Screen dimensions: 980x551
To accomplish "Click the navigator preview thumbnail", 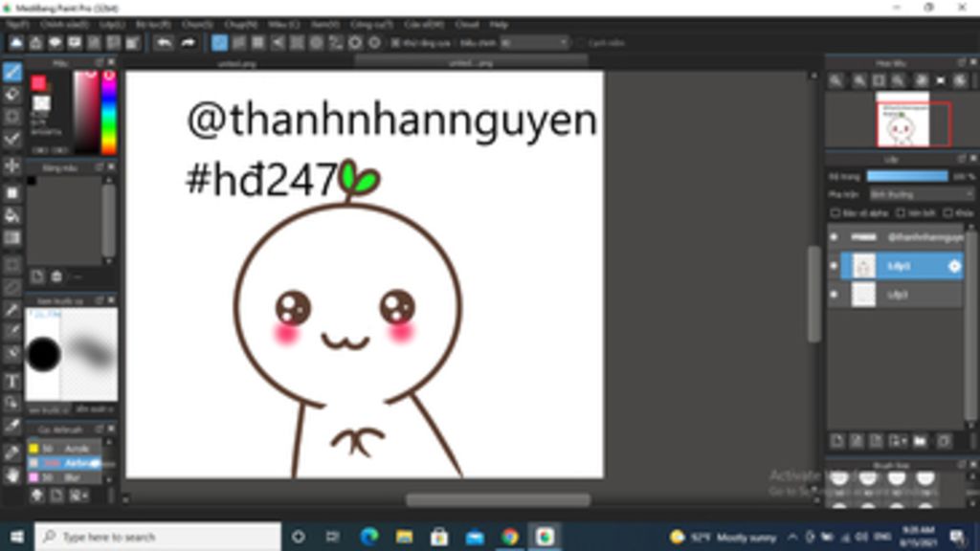I will [x=902, y=120].
